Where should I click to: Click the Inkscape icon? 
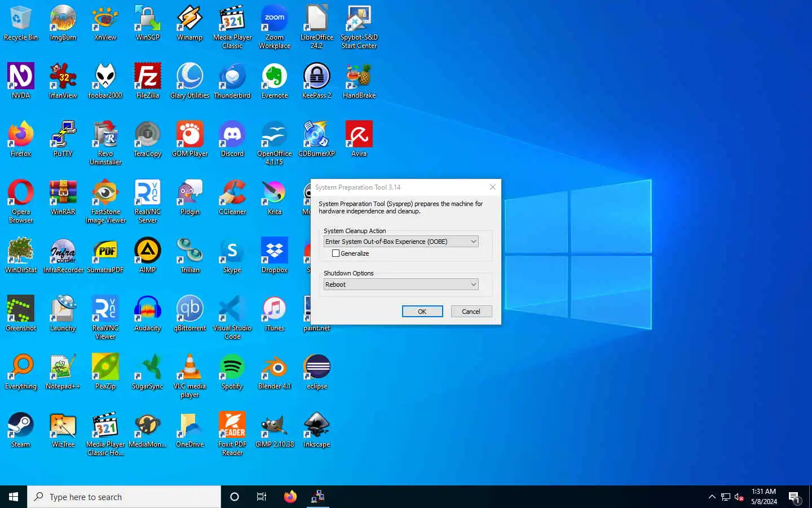[317, 431]
